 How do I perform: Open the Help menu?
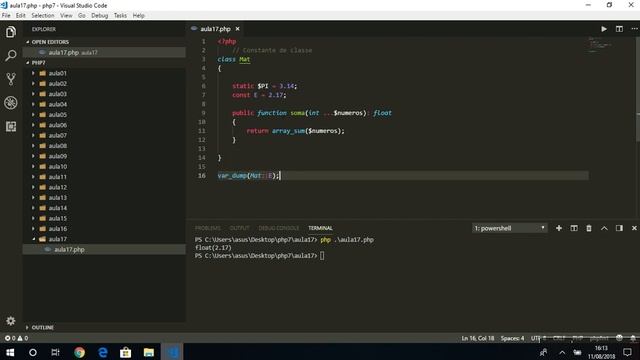coord(139,16)
